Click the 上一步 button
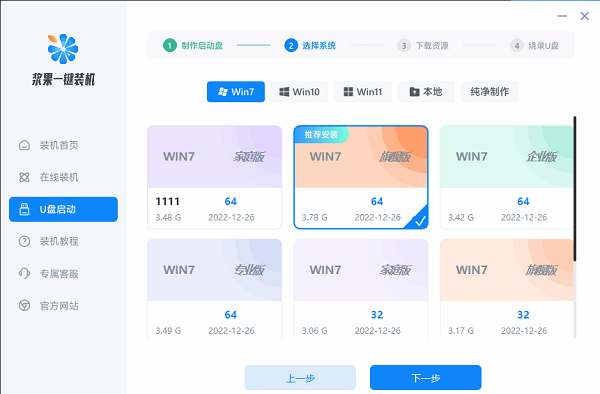Screen dimensions: 600x394 [x=300, y=378]
